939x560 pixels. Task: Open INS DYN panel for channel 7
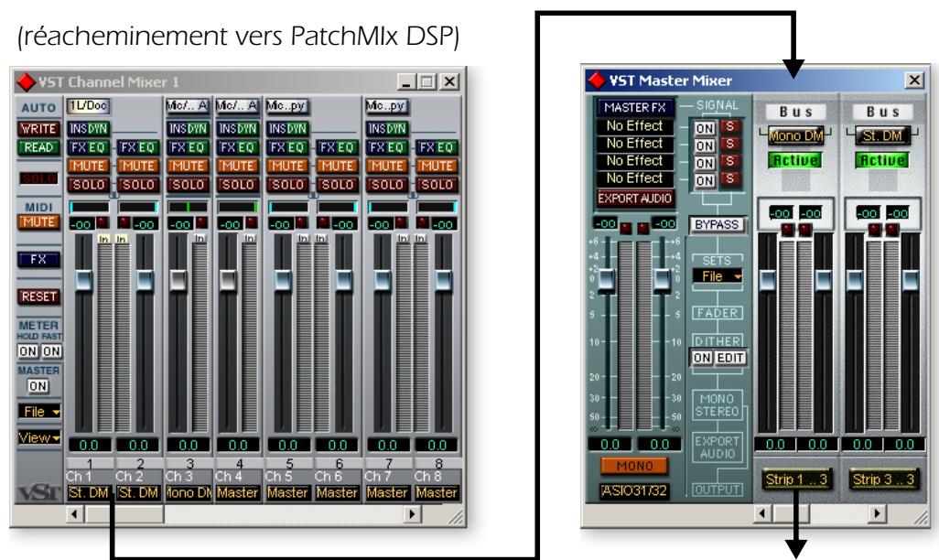(x=384, y=129)
